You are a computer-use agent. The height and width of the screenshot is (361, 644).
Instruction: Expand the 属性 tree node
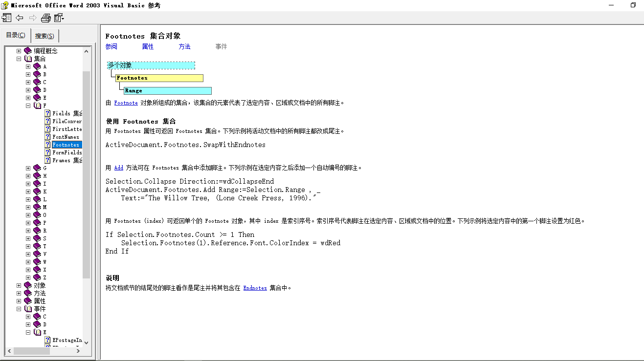click(19, 300)
